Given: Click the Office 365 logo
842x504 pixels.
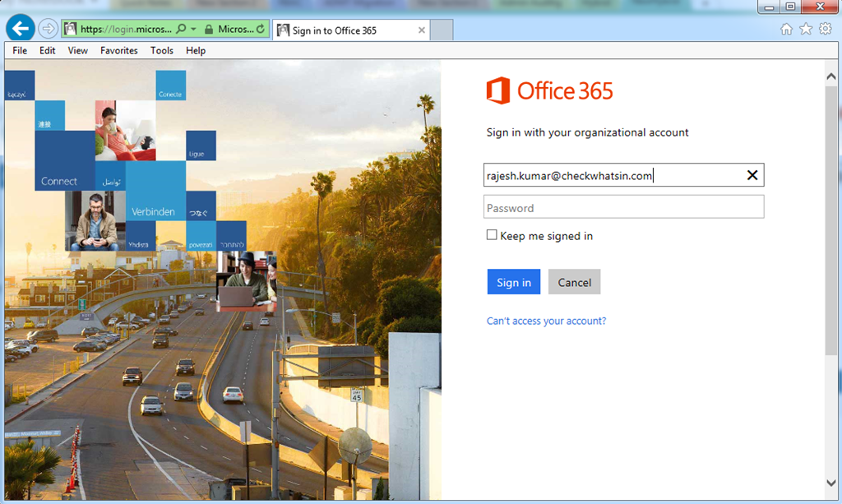Looking at the screenshot, I should point(549,90).
